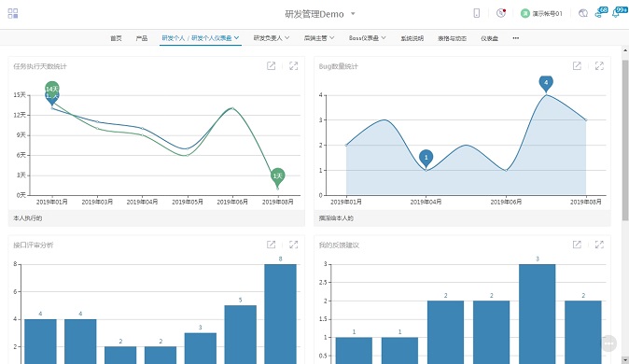
Task: Click the page vertical scrollbar thumb
Action: [625, 140]
